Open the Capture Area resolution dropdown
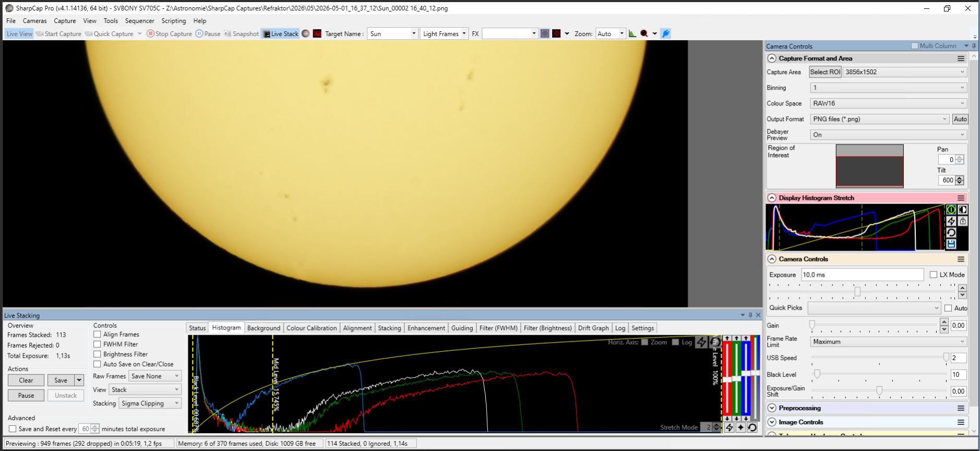This screenshot has height=451, width=980. tap(905, 72)
